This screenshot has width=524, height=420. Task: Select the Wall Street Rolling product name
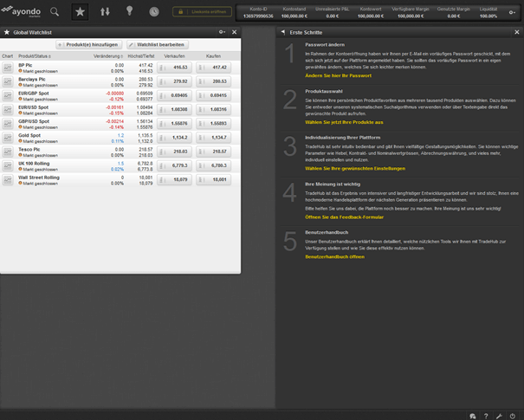(x=39, y=178)
